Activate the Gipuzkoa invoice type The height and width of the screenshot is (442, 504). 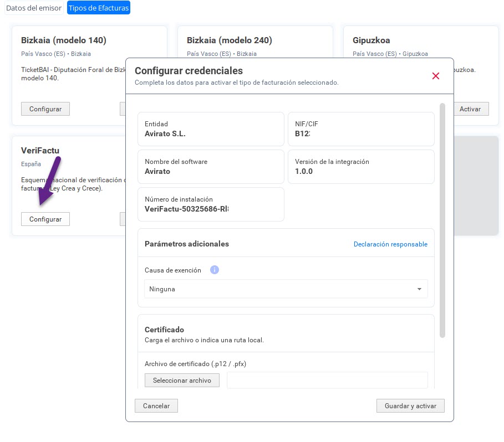(470, 109)
